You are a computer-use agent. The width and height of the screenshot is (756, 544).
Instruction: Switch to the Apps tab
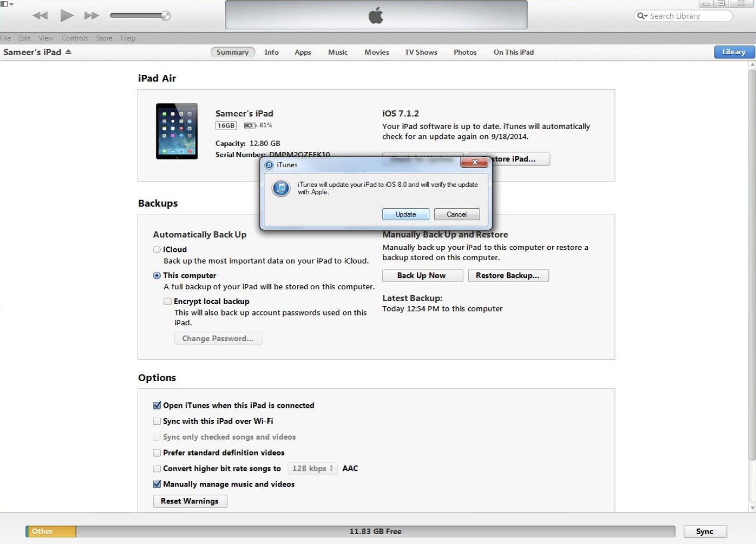303,52
